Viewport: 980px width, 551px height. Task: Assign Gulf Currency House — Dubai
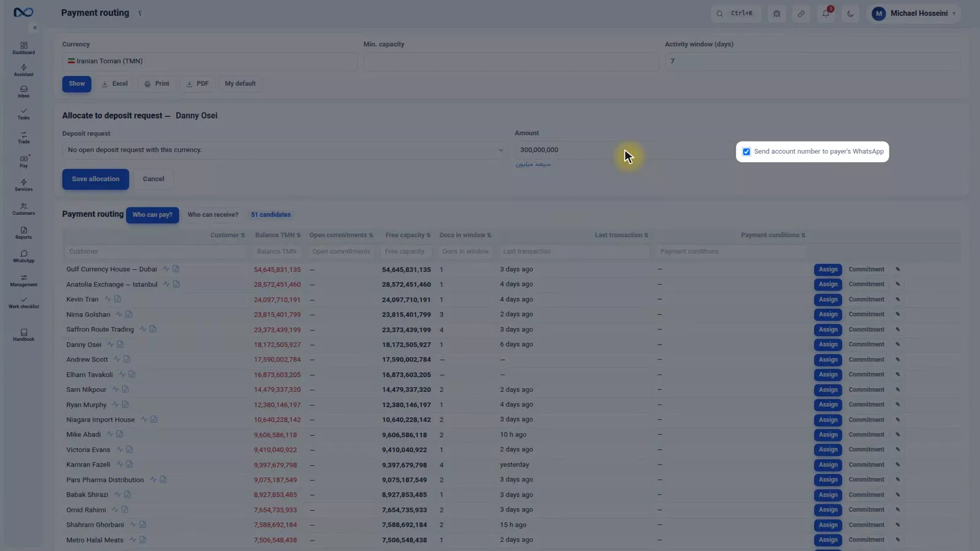pos(828,269)
